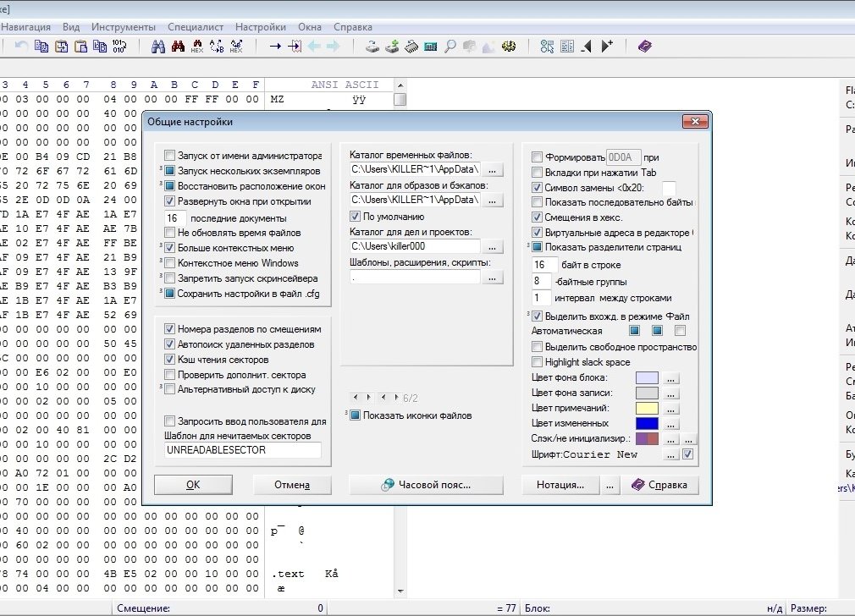Uncheck 'Автопоиск удаленных разделов'
The width and height of the screenshot is (855, 616).
pos(169,344)
